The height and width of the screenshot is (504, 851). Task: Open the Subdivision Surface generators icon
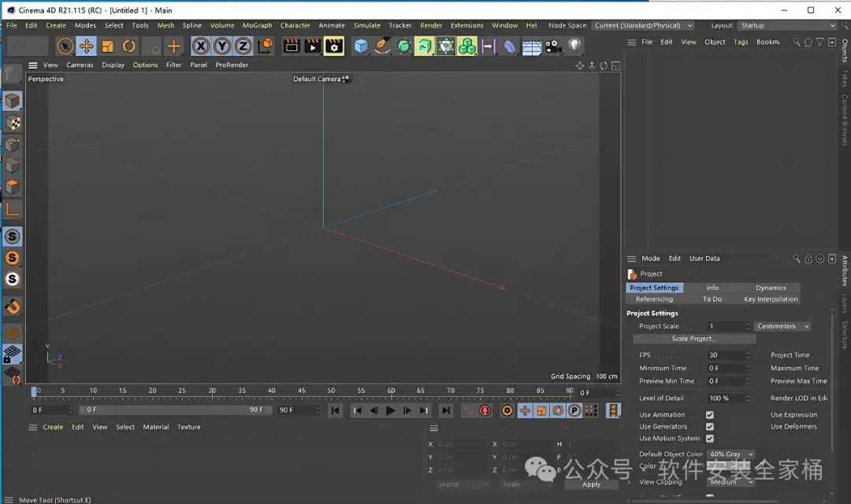[x=403, y=46]
